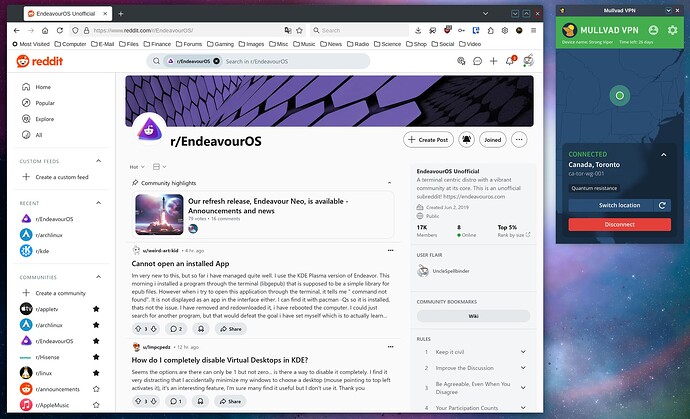690x419 pixels.
Task: Upvote the disable Virtual Desktops post
Action: (138, 401)
